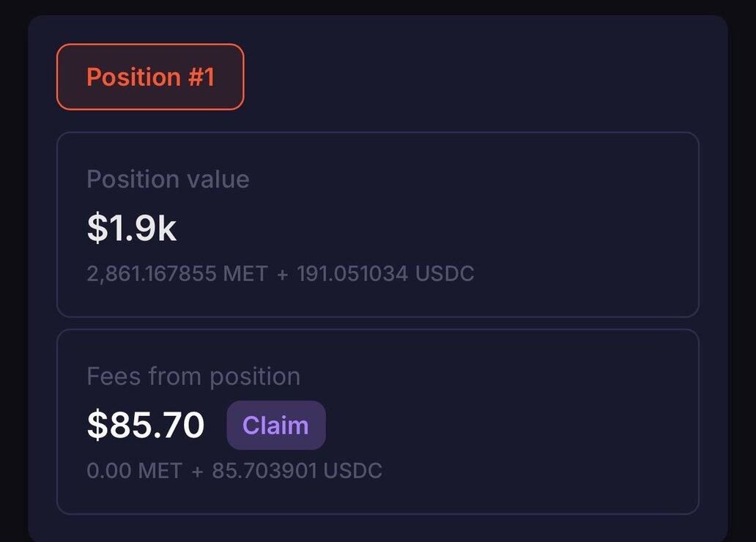Click the plus sign between MET and 191.051034
756x542 pixels.
(282, 274)
